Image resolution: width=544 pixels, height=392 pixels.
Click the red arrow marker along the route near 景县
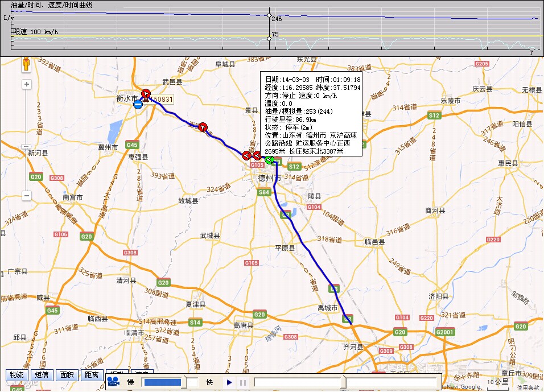tap(203, 127)
